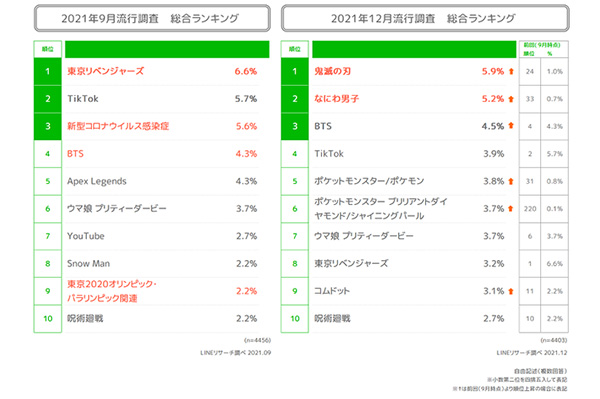
Task: Select rank 3 badge in December ranking
Action: pyautogui.click(x=295, y=126)
